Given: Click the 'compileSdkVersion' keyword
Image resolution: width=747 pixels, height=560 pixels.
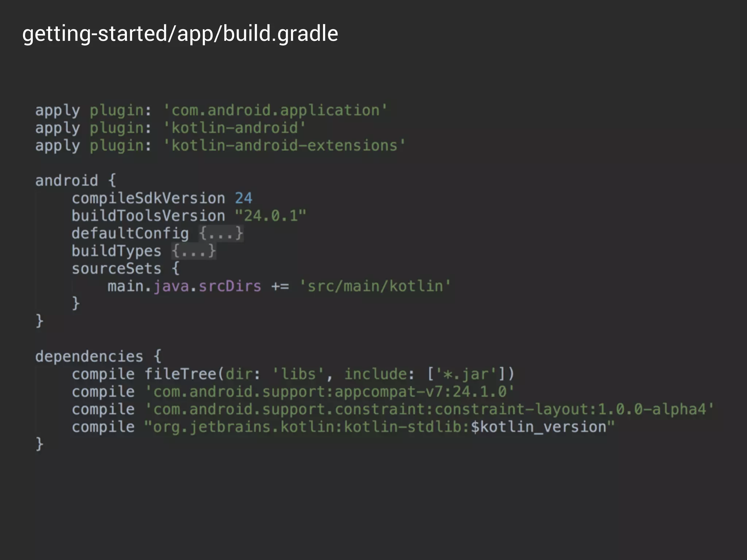Looking at the screenshot, I should [x=148, y=198].
